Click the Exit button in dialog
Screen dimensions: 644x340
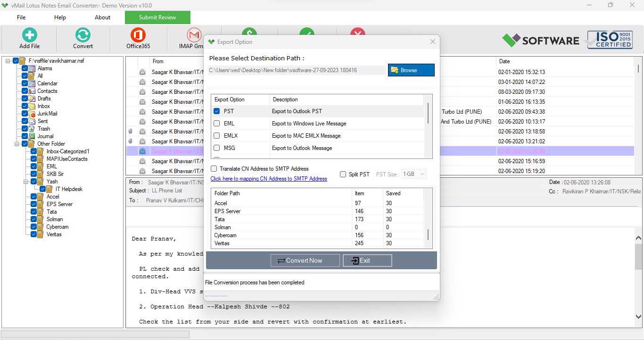point(367,260)
